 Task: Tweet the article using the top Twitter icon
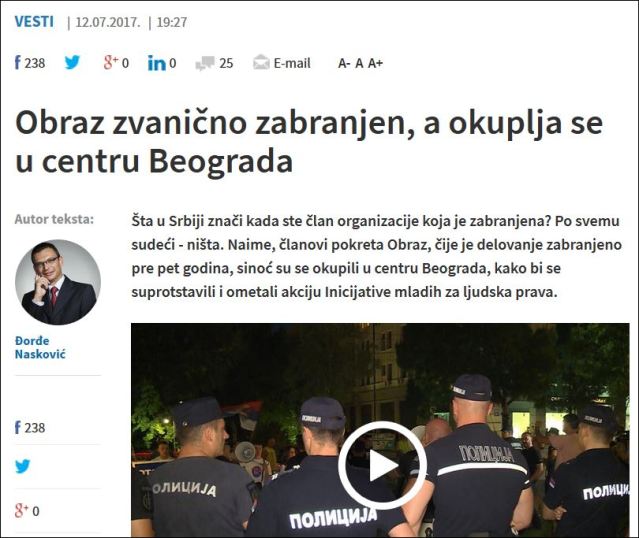(73, 62)
